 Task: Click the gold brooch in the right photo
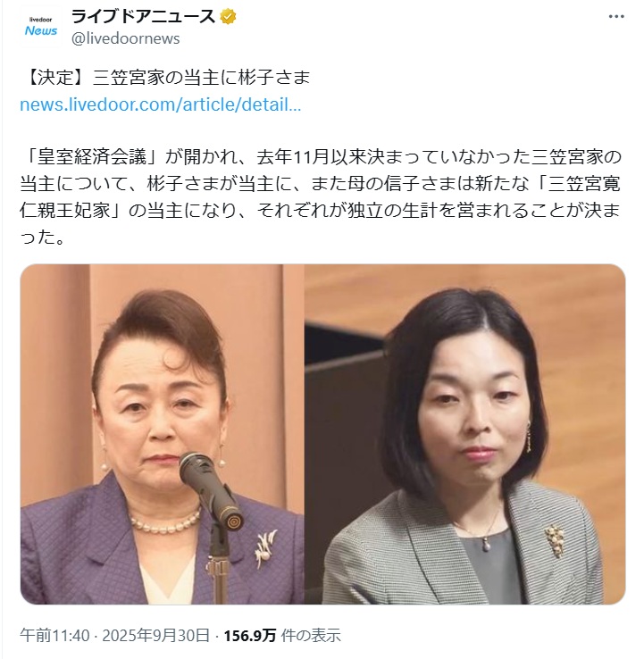click(x=555, y=540)
